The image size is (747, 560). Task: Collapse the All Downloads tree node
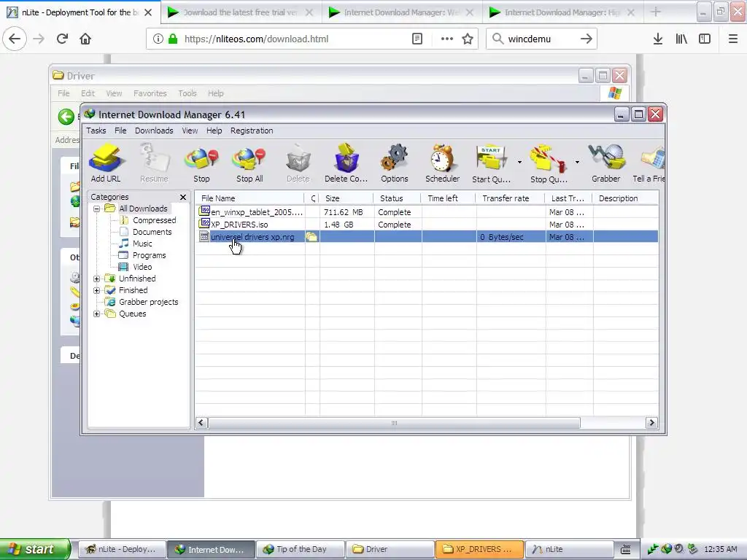coord(97,209)
